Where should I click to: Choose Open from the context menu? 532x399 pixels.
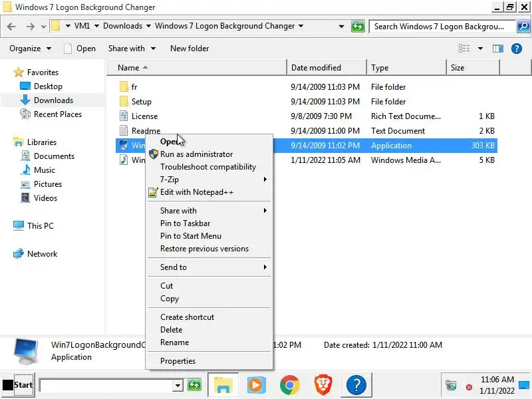(x=209, y=142)
